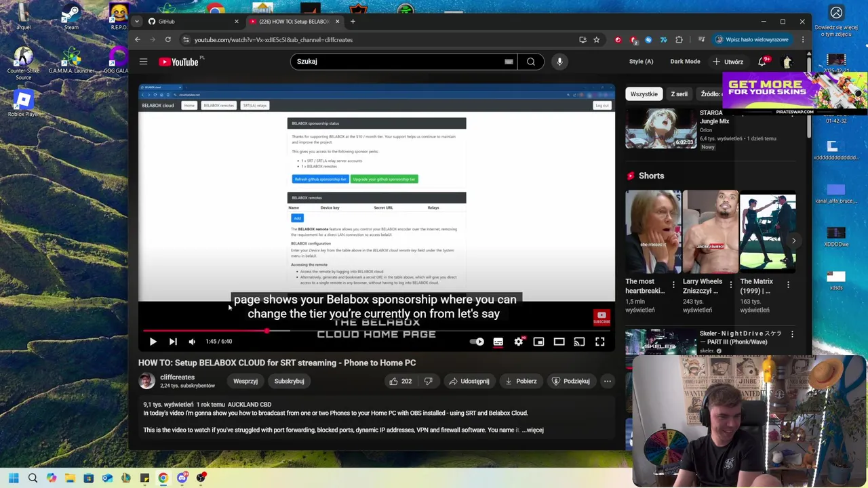Open the cliffcreates channel avatar
Image resolution: width=868 pixels, height=488 pixels.
click(x=146, y=381)
